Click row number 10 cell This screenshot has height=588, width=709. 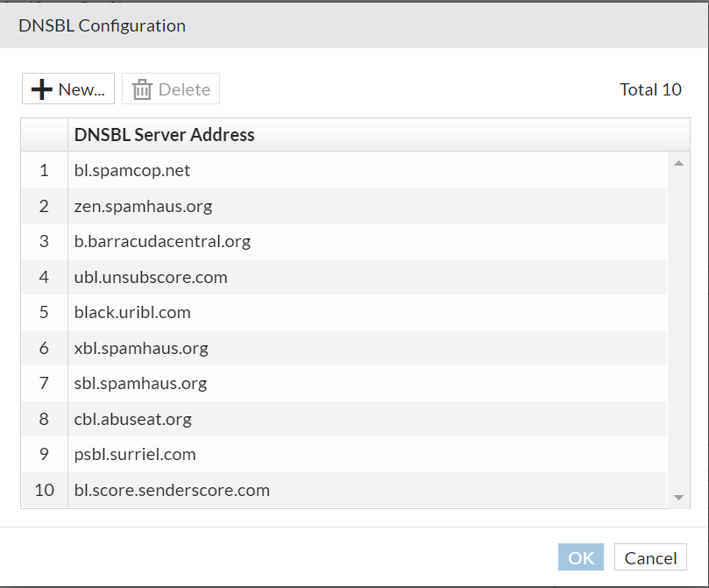pos(44,491)
